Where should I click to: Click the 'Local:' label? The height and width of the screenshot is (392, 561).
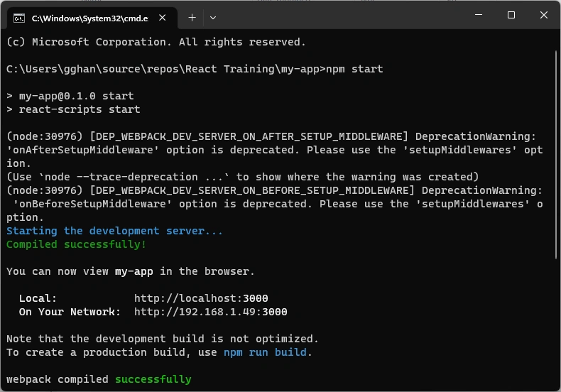(38, 298)
